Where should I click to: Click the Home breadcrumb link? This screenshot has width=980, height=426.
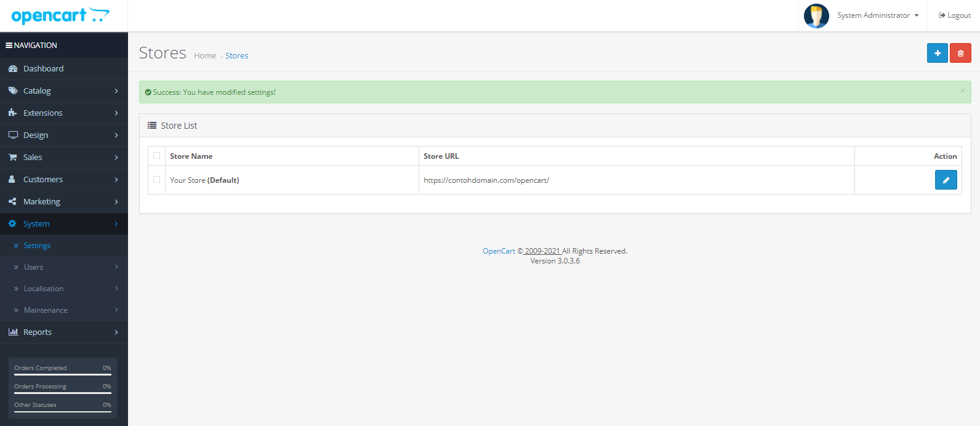click(x=205, y=56)
